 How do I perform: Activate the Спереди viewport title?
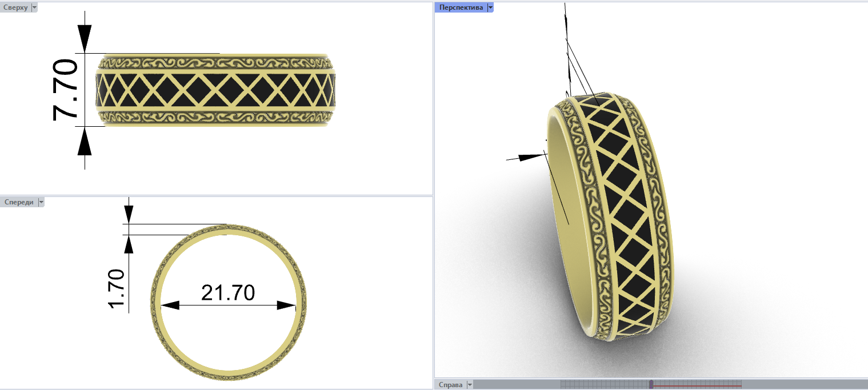point(18,202)
